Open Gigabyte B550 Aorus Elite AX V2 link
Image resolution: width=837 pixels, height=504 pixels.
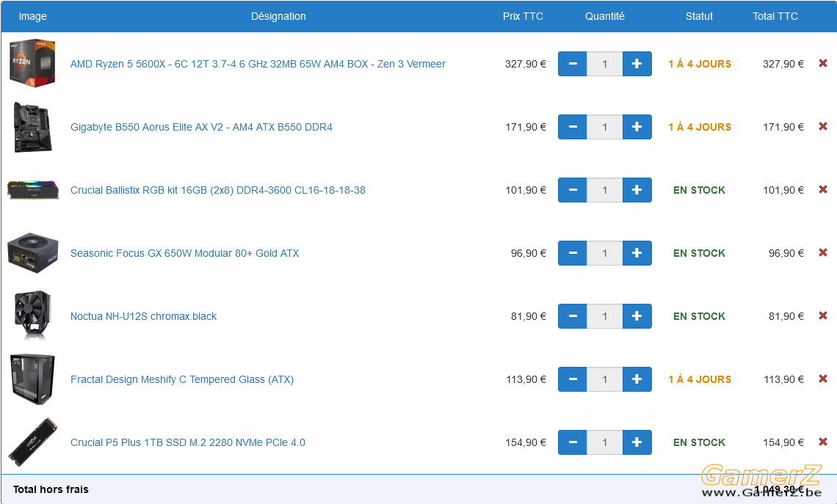tap(201, 127)
